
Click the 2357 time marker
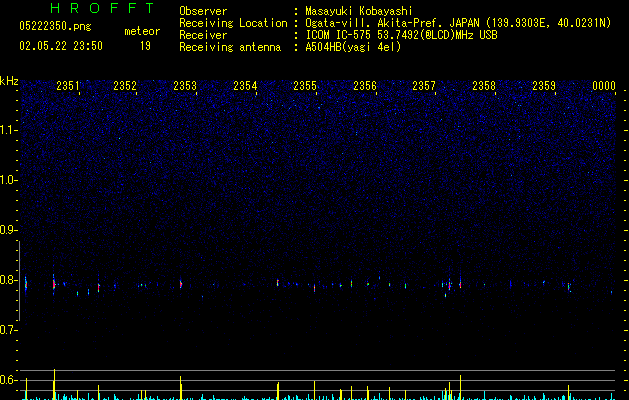[424, 86]
